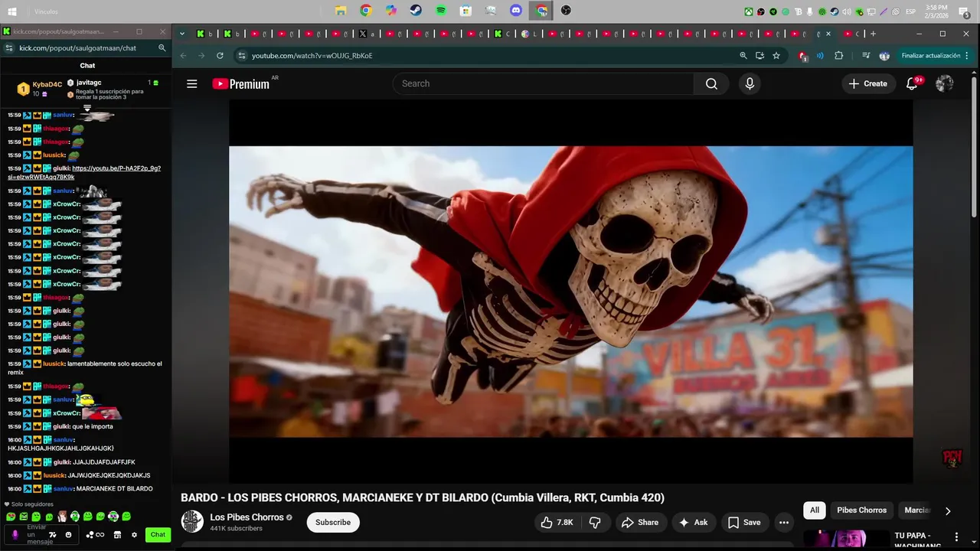Click the YouTube search magnifier button
Image resolution: width=980 pixels, height=551 pixels.
(711, 84)
